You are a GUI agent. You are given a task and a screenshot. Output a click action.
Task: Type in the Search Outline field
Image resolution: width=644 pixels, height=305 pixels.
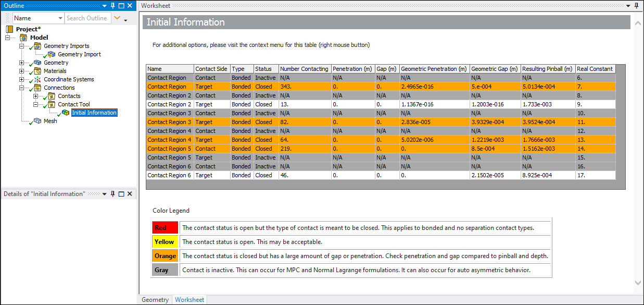click(87, 18)
